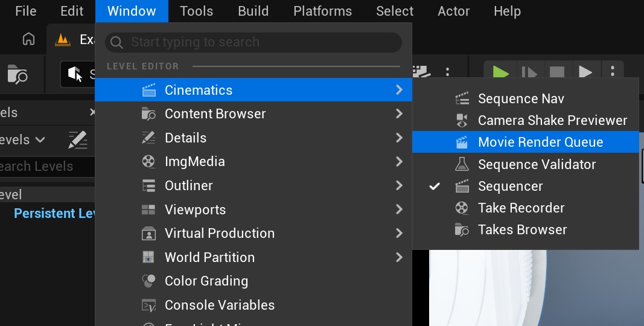Viewport: 644px width, 326px height.
Task: Click the menu search field
Action: [253, 42]
